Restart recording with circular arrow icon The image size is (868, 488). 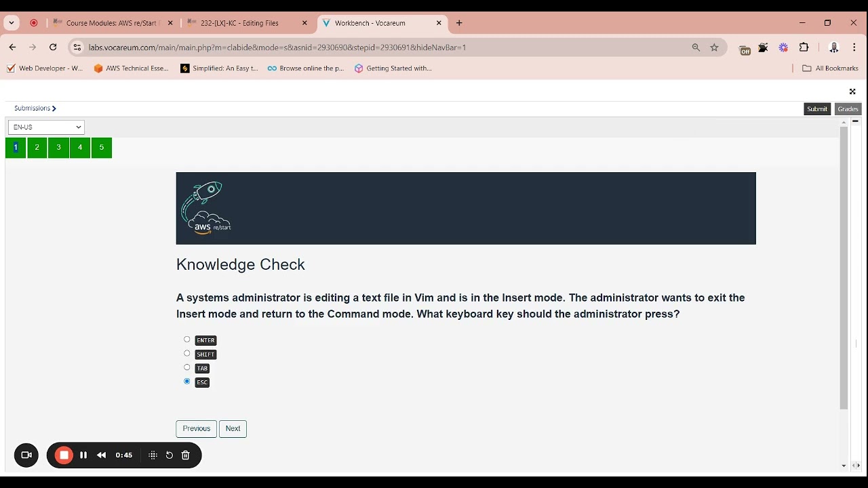(x=170, y=455)
